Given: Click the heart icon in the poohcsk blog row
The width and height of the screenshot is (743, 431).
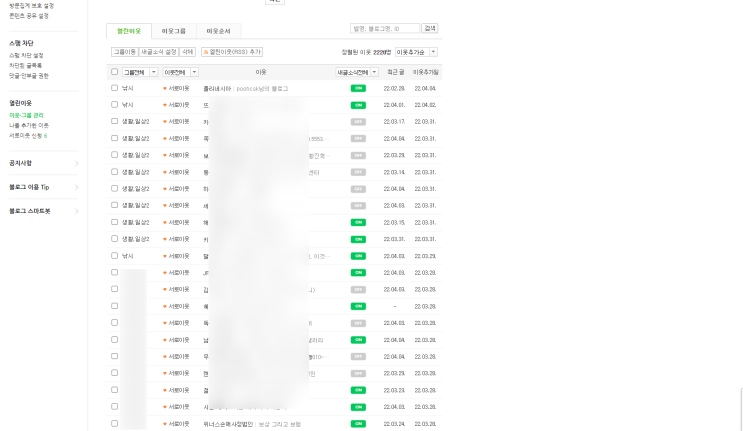Looking at the screenshot, I should point(165,89).
